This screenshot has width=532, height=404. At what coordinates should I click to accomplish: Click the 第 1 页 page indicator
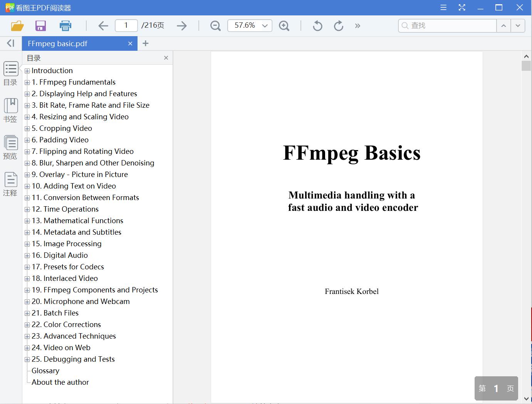click(496, 388)
